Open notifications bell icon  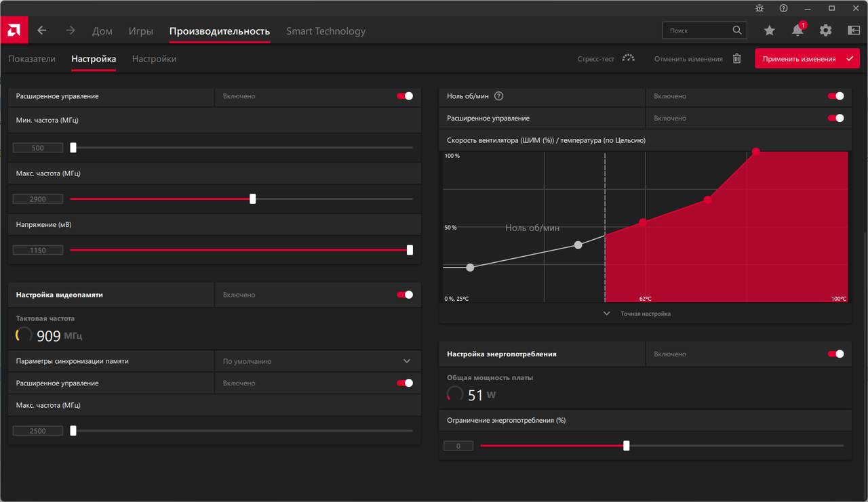coord(797,30)
